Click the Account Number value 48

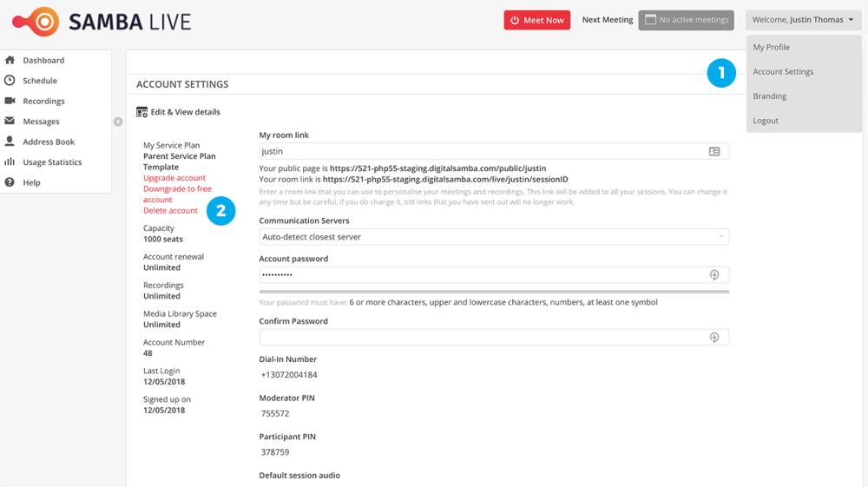point(148,353)
